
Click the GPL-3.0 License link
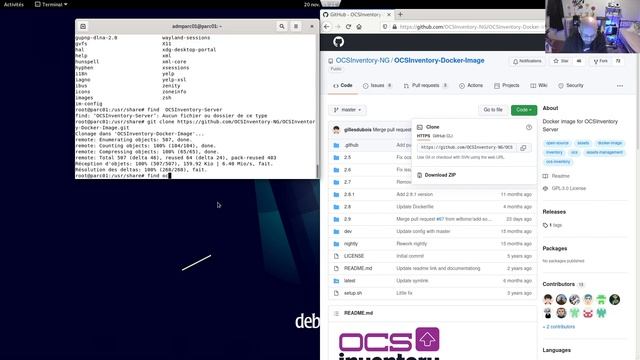pos(569,189)
